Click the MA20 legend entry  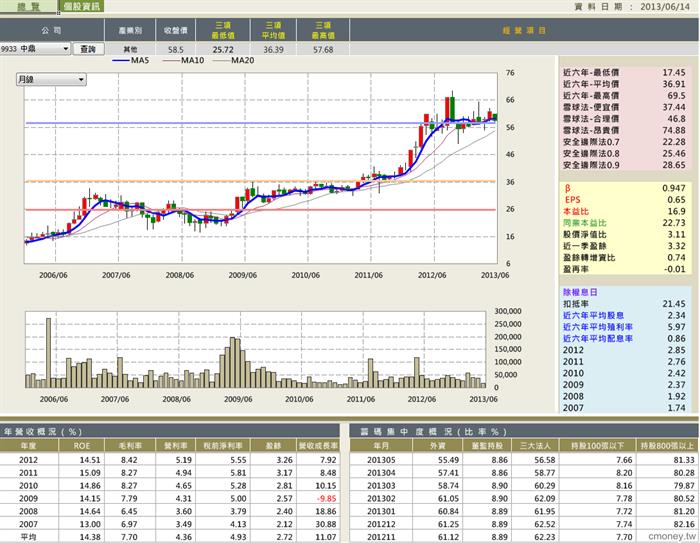tap(234, 60)
